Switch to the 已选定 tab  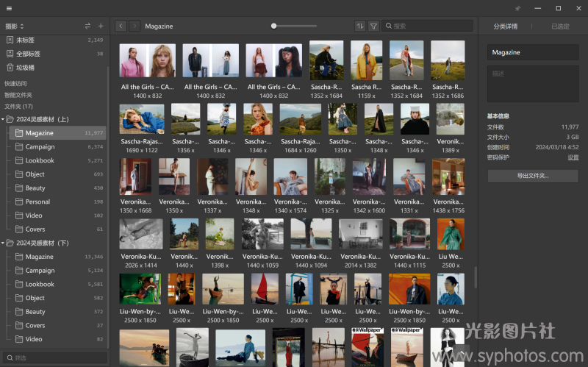tap(560, 26)
